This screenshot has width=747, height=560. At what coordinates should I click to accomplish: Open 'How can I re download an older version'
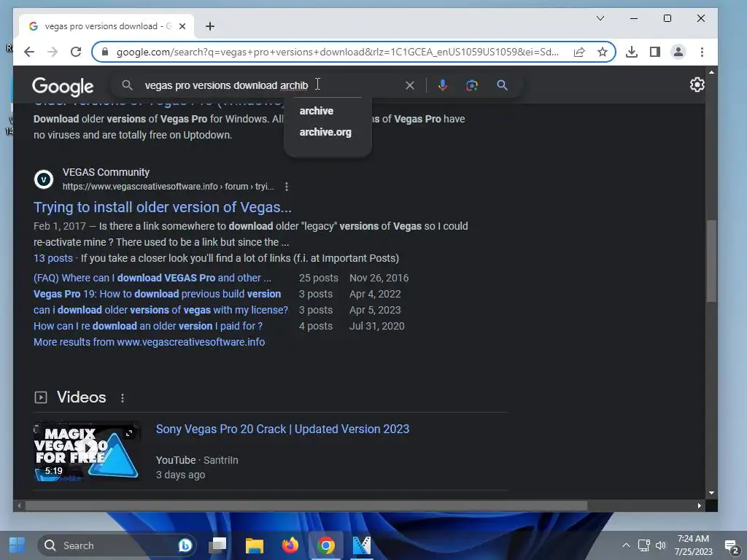coord(147,326)
